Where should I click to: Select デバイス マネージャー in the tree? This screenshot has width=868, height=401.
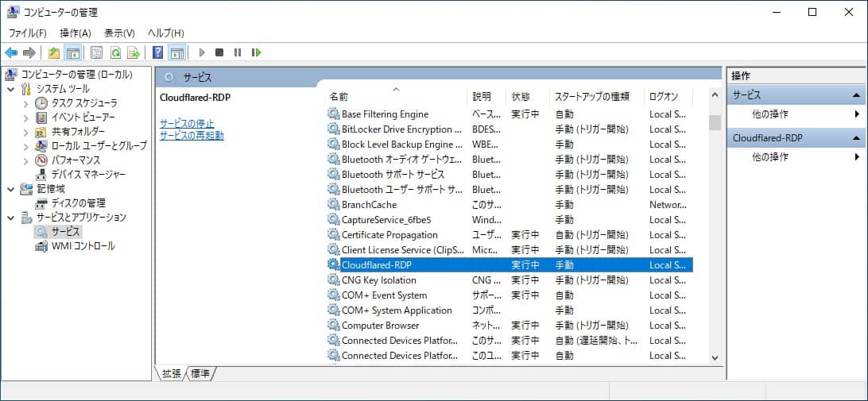click(88, 175)
